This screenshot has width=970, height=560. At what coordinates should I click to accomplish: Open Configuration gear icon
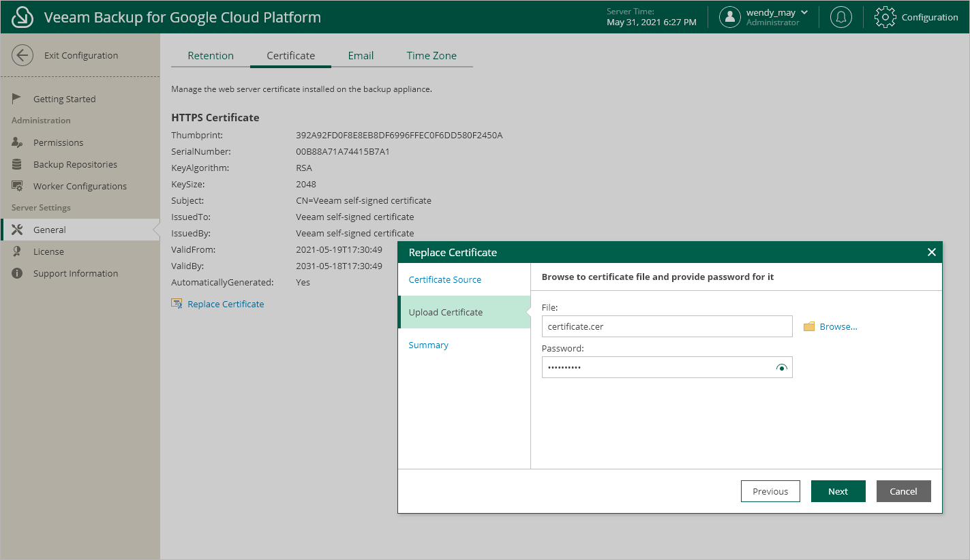pos(885,17)
